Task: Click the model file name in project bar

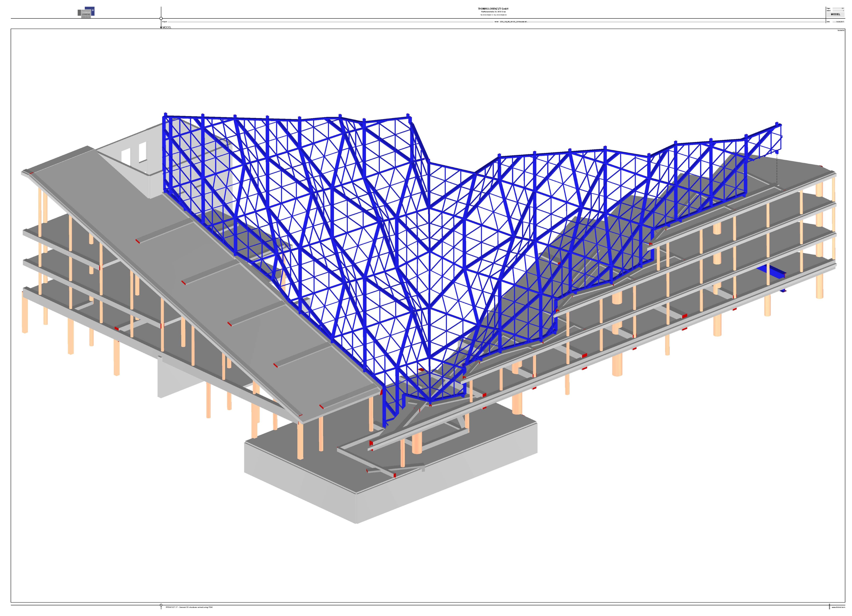Action: (513, 22)
